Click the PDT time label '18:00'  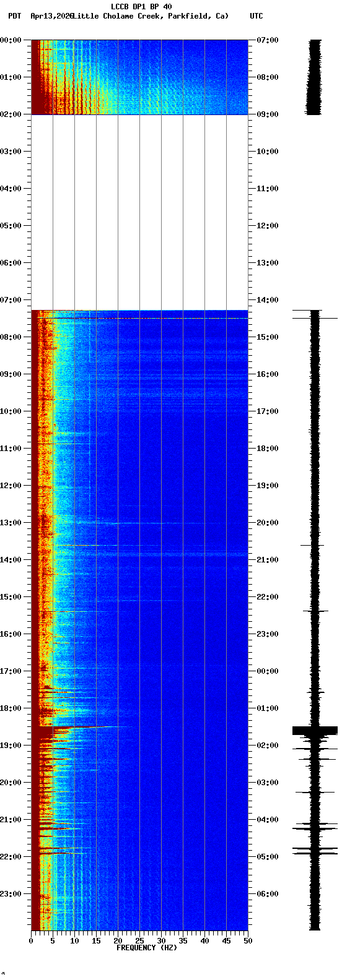tap(11, 708)
